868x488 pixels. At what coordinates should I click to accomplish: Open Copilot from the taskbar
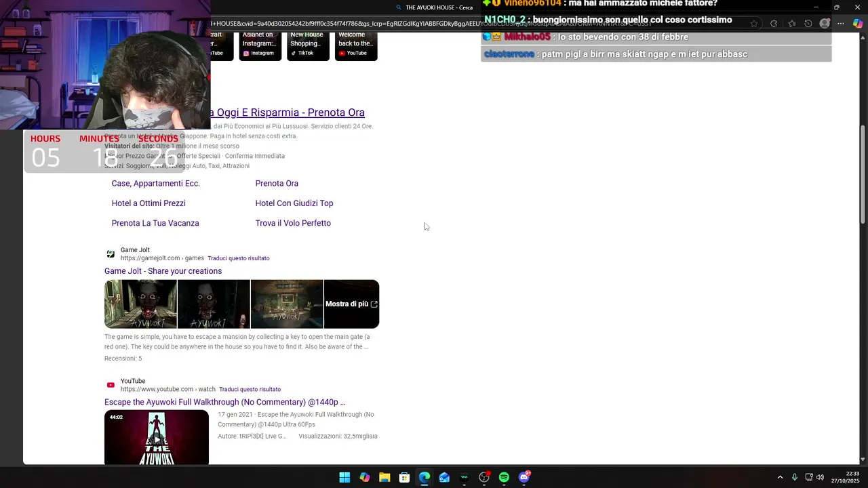(365, 477)
